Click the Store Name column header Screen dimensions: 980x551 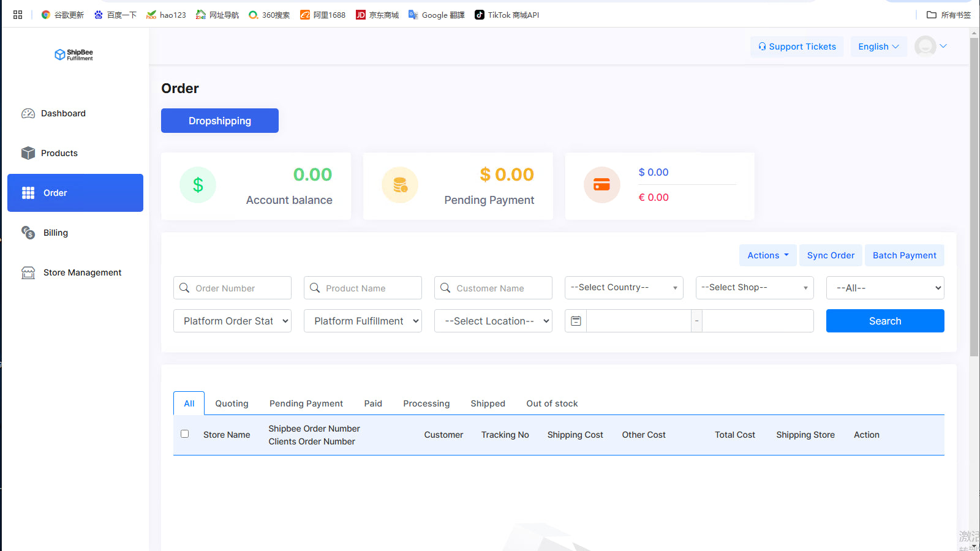click(x=227, y=435)
